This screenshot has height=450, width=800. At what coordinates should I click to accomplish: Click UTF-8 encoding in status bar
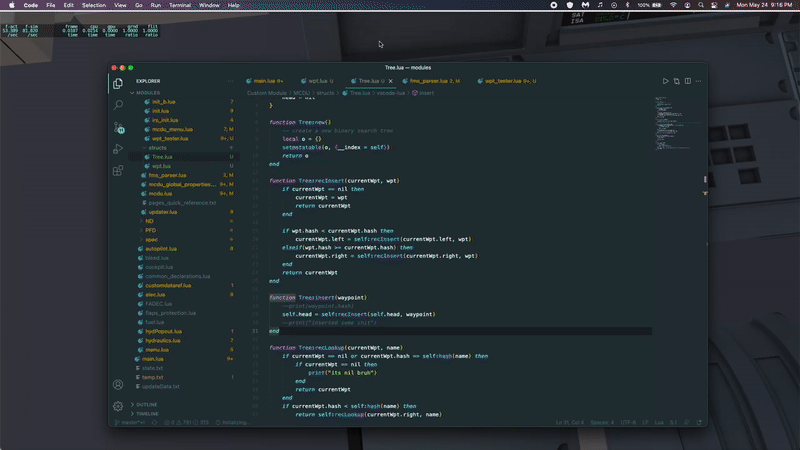pos(628,422)
